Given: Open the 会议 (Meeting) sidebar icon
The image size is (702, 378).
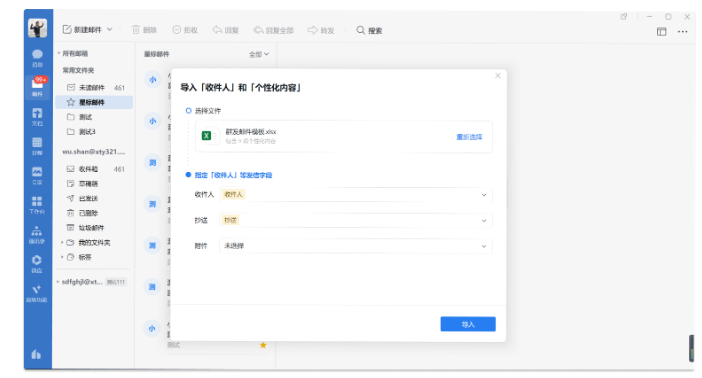Looking at the screenshot, I should tap(37, 176).
